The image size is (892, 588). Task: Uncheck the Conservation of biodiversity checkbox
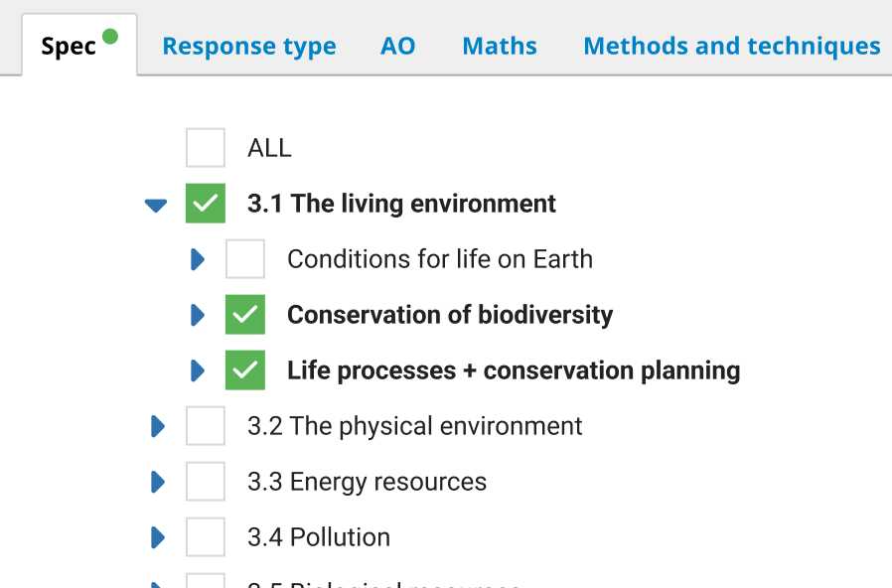point(245,315)
